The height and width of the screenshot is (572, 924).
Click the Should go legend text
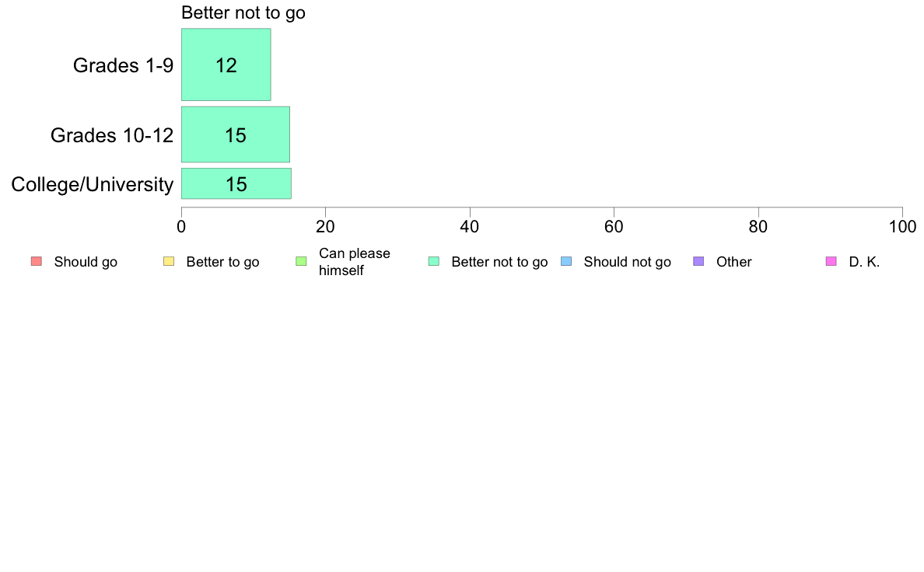pos(86,262)
